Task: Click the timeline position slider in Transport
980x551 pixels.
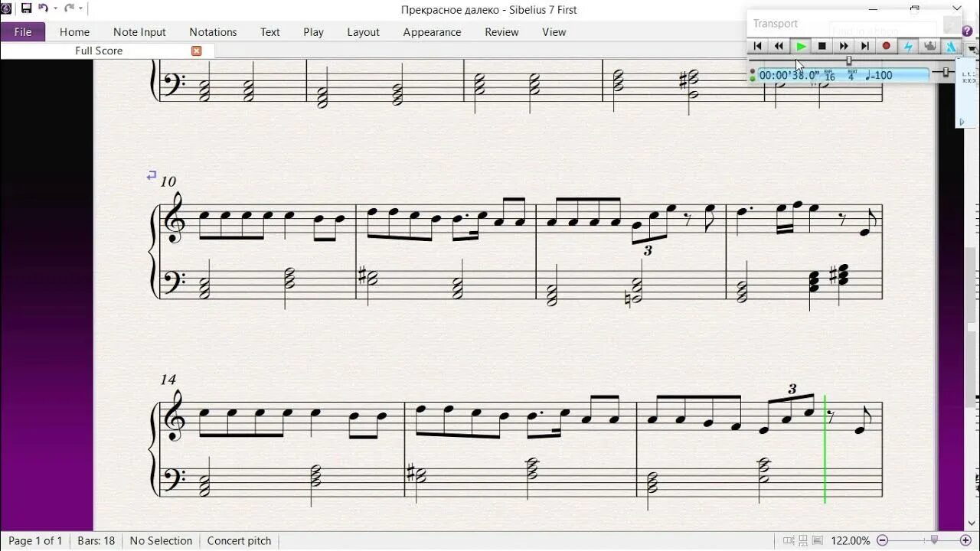Action: click(848, 60)
